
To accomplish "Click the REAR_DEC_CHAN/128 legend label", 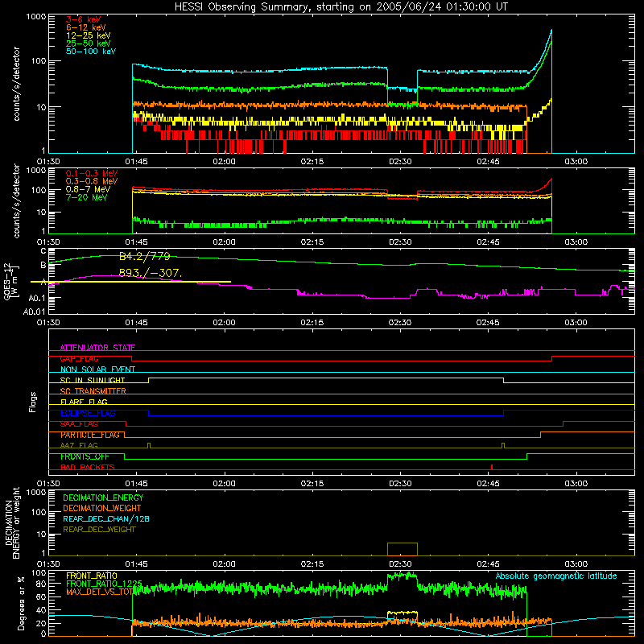I will (x=106, y=519).
